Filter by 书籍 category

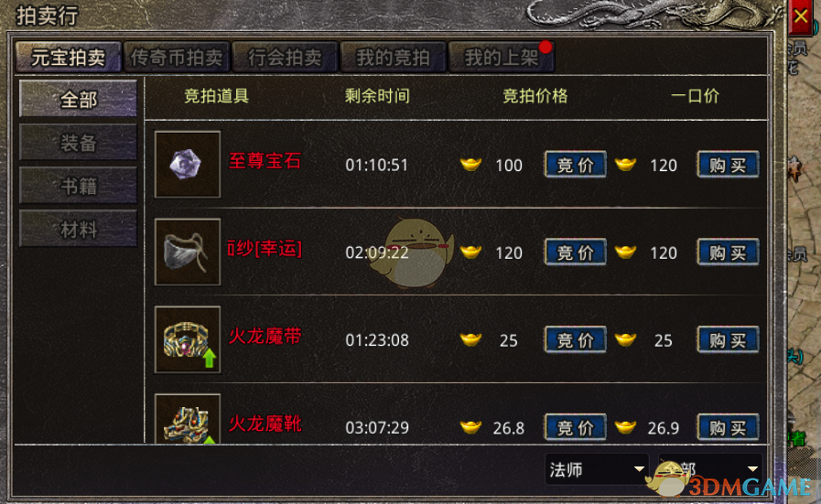click(x=78, y=186)
